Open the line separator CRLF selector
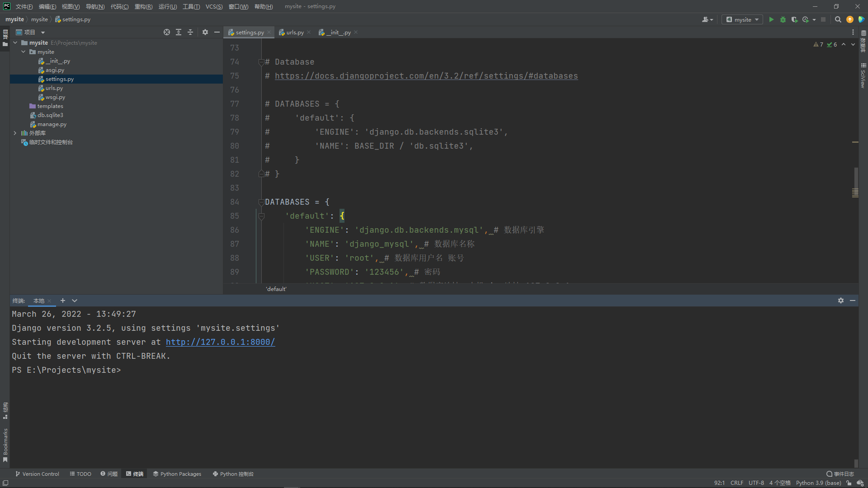 click(737, 483)
